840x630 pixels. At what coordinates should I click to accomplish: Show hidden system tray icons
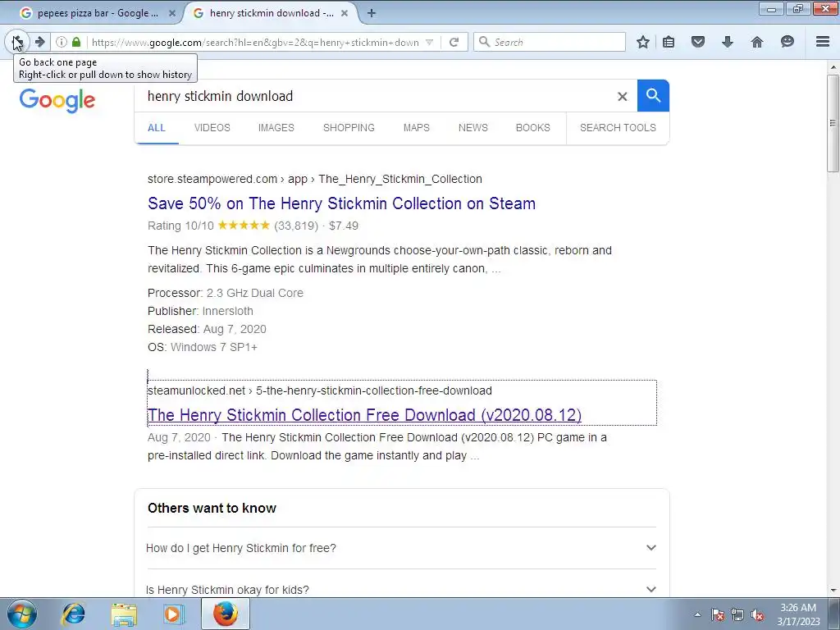[697, 615]
